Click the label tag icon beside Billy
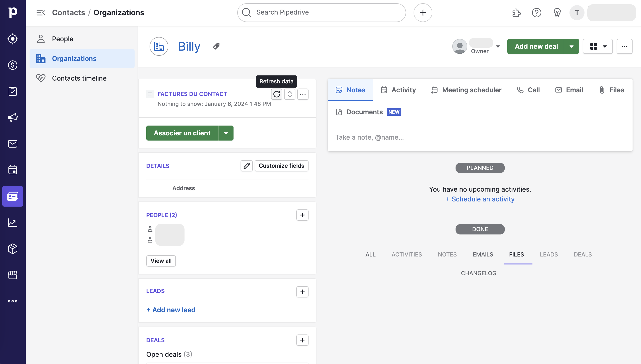The image size is (641, 364). 216,46
